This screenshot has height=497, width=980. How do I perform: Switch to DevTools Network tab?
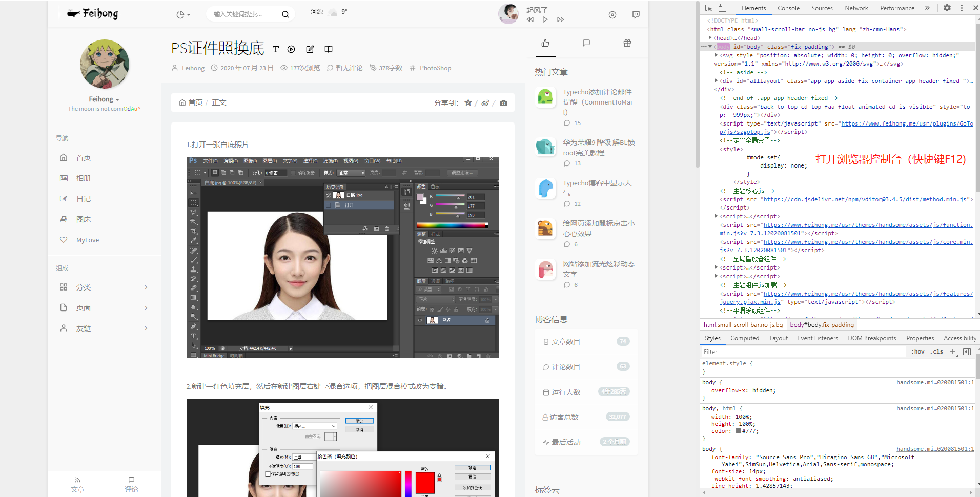(856, 8)
